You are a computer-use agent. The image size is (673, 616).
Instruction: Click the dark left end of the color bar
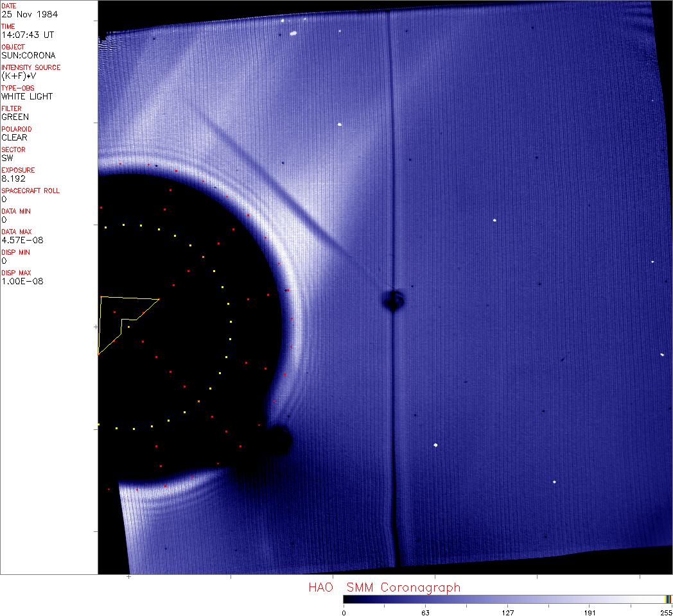(x=347, y=599)
